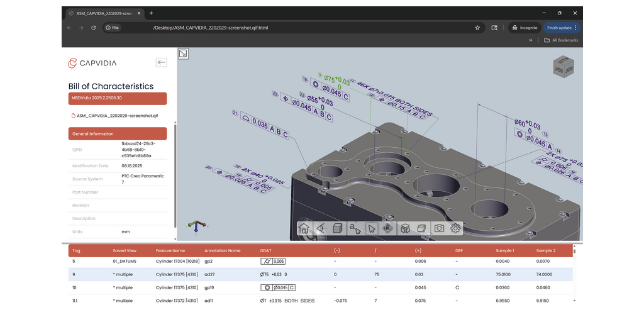Choose the arrow pointer select tool

coord(372,228)
